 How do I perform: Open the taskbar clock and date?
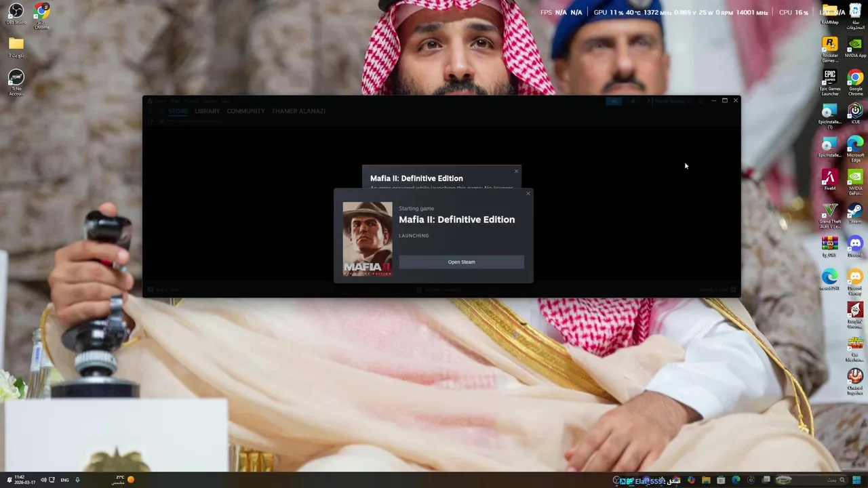[24, 480]
